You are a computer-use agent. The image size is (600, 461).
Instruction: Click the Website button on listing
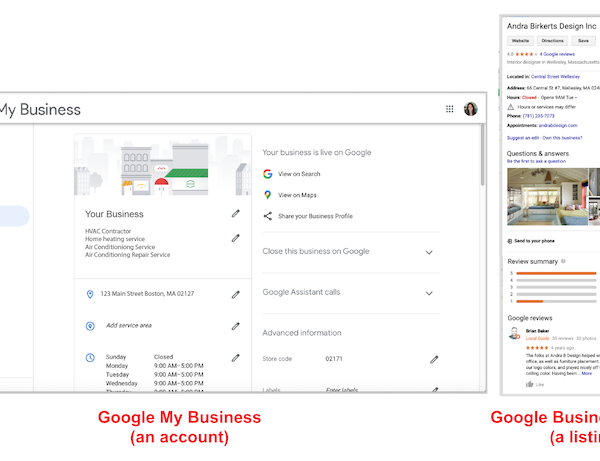coord(521,41)
